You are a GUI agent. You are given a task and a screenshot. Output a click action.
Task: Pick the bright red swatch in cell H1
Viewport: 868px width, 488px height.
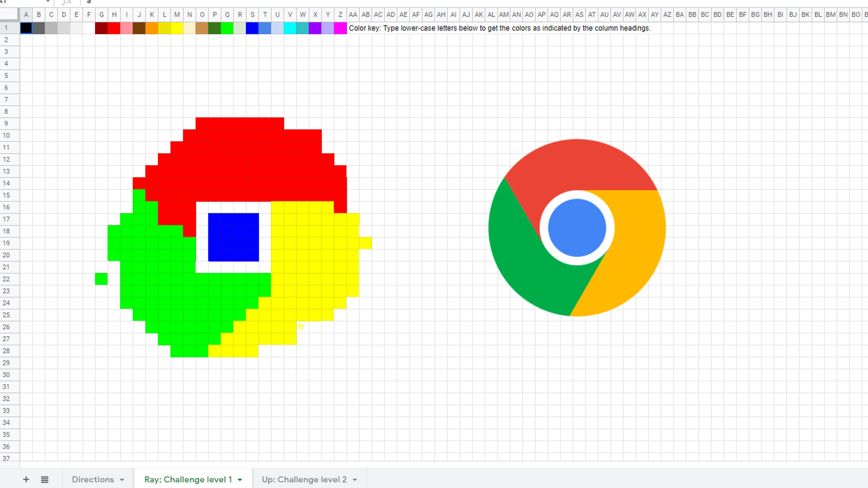tap(114, 28)
